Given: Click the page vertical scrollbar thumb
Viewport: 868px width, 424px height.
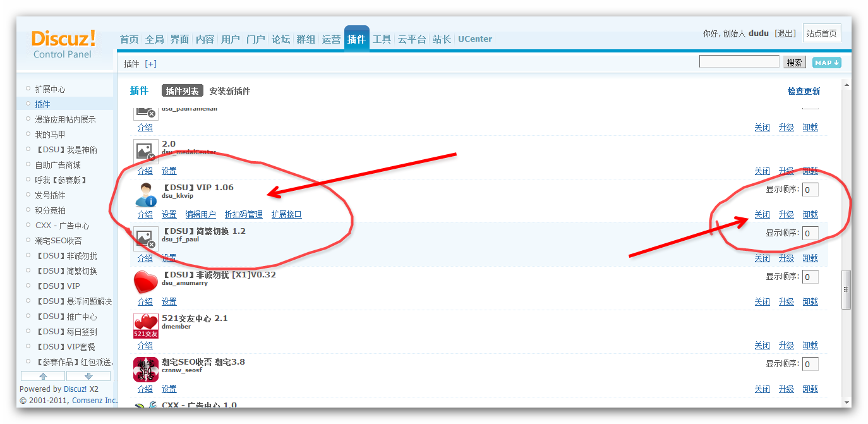Looking at the screenshot, I should click(847, 289).
